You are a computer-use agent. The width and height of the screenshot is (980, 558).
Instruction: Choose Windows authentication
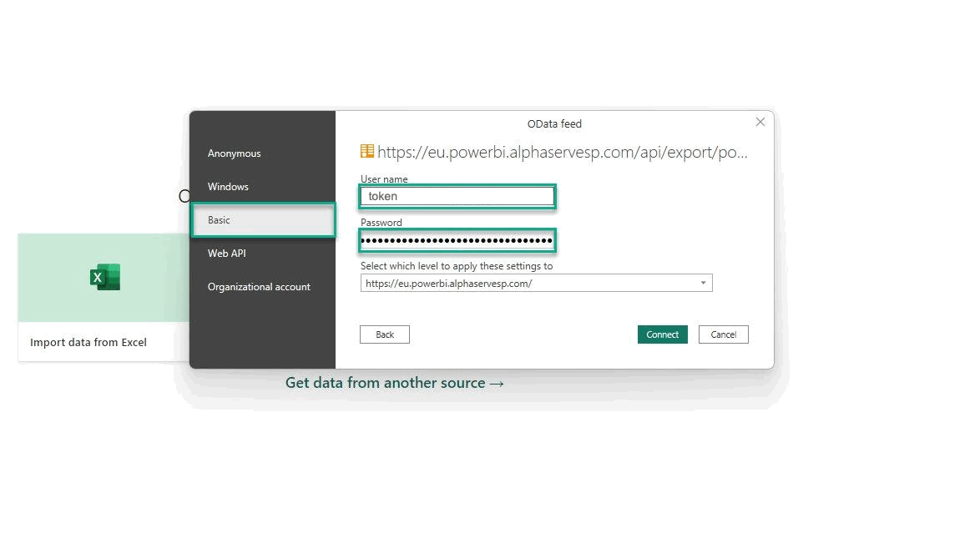(228, 187)
